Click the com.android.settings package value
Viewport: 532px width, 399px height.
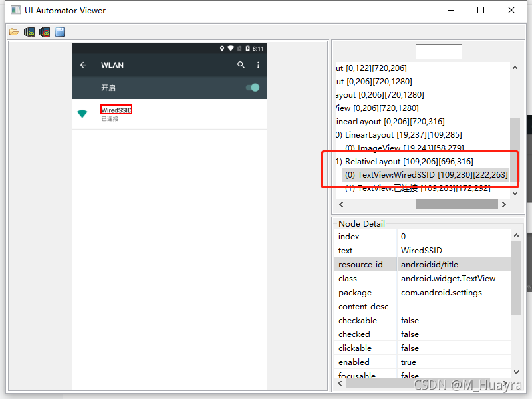point(441,293)
